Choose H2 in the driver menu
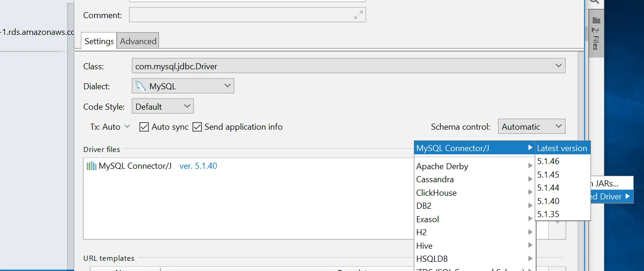The image size is (644, 271). [474, 232]
